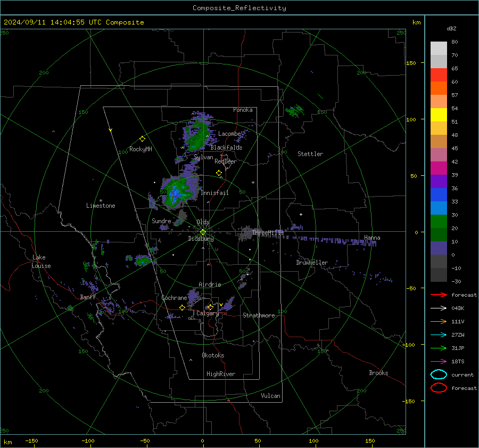Select the blue 36 dBZ color swatch
Viewport: 479px width, 448px height.
[x=439, y=195]
